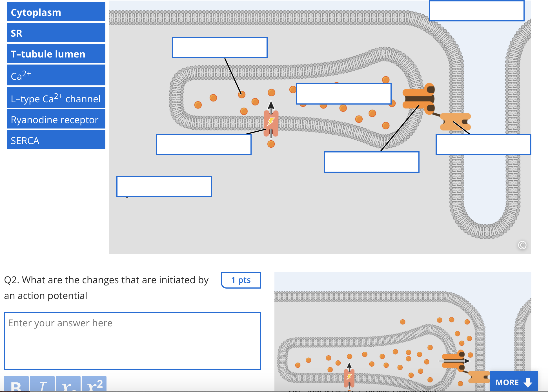This screenshot has height=392, width=548.
Task: Click blank box at bottom left of diagram
Action: 164,187
